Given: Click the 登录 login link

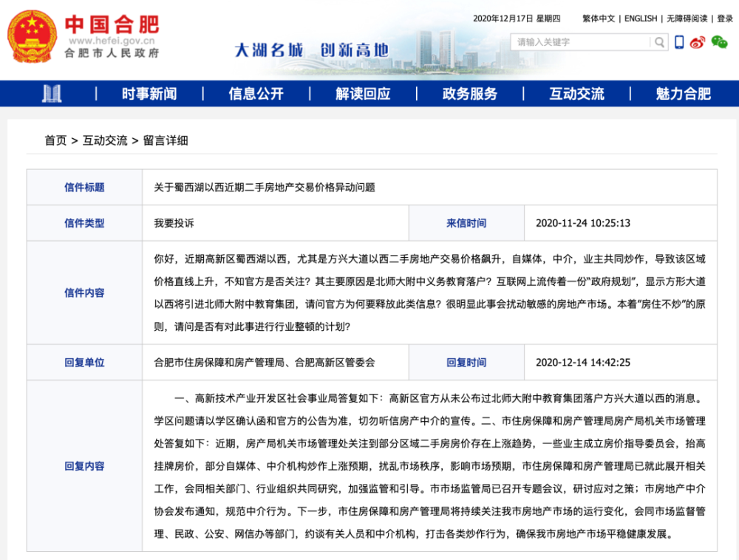Looking at the screenshot, I should (x=725, y=18).
